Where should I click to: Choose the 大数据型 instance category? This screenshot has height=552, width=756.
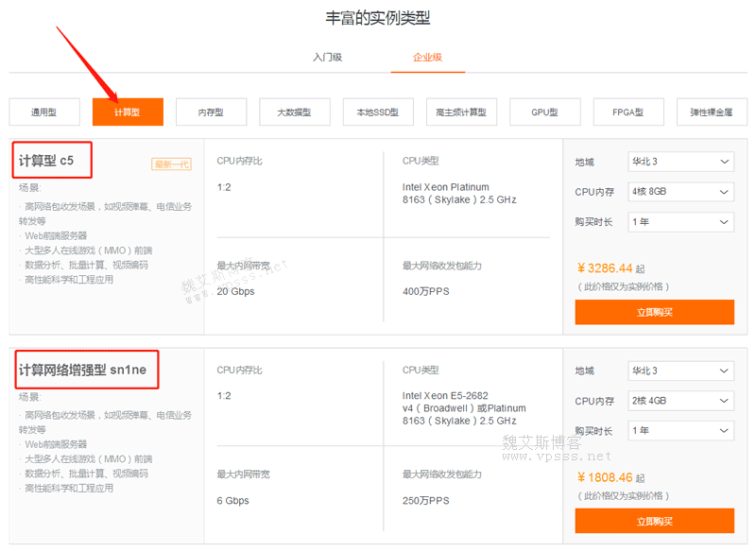click(294, 112)
